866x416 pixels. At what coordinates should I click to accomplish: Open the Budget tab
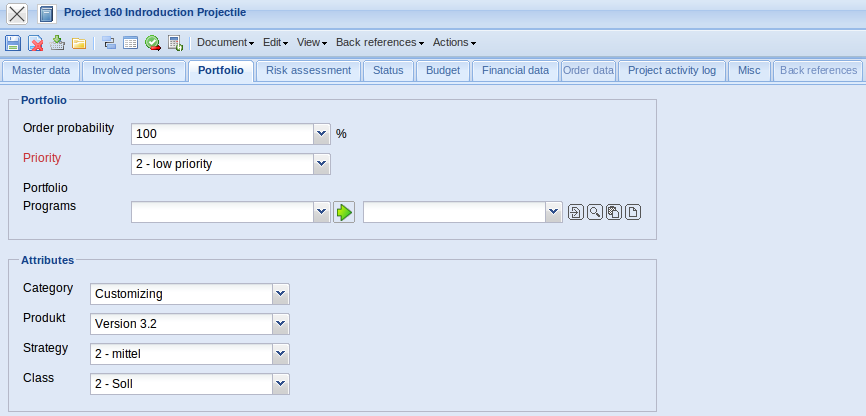[x=443, y=71]
